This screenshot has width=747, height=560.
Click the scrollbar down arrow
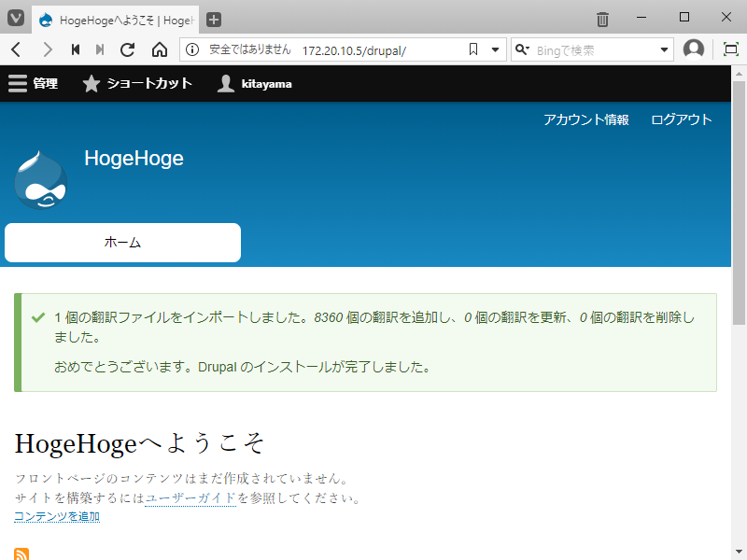(x=739, y=552)
